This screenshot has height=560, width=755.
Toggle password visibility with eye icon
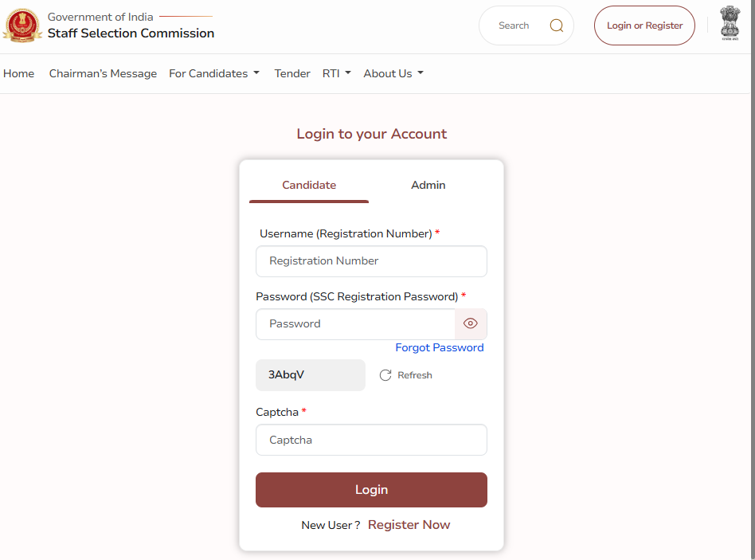[471, 323]
